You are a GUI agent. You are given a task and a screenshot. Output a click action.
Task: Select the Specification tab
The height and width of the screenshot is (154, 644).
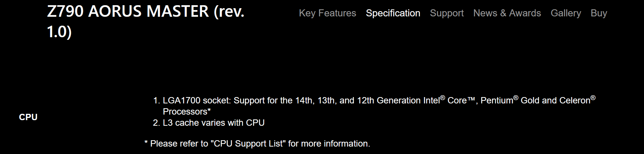[x=393, y=13]
